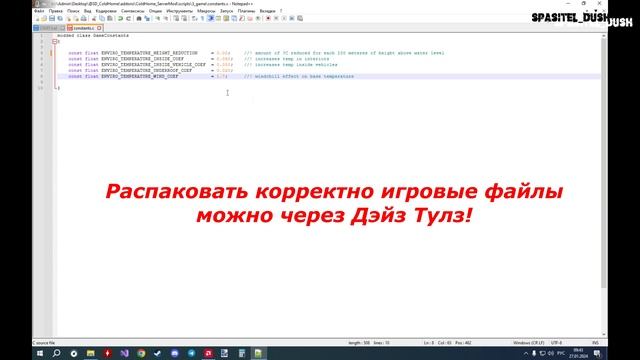The image size is (640, 360).
Task: Open the Синтаксисы menu
Action: click(x=133, y=11)
